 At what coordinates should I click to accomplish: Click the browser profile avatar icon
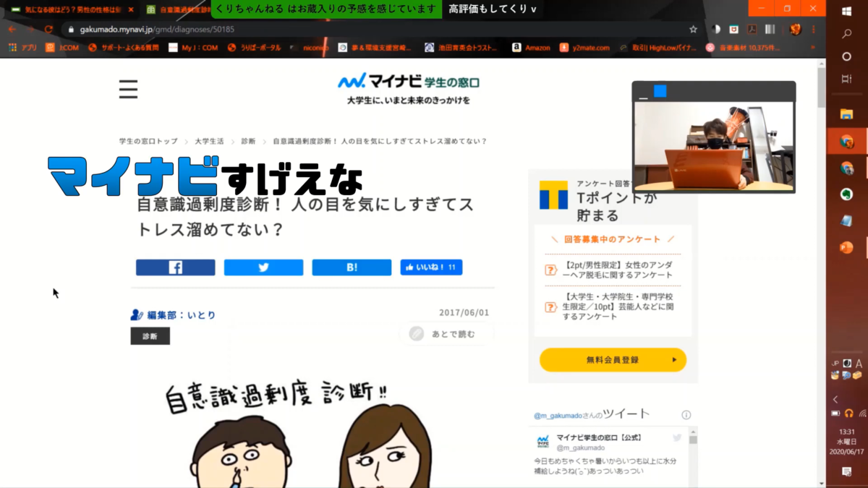coord(796,30)
